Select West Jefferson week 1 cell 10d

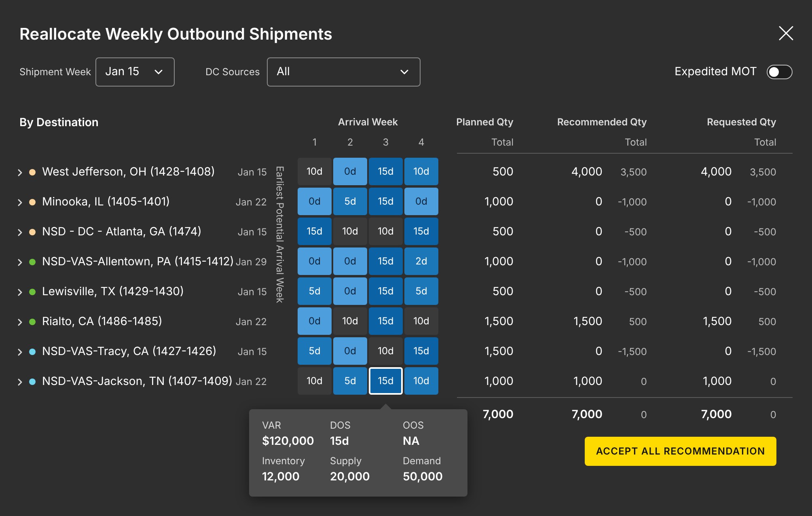pyautogui.click(x=315, y=171)
